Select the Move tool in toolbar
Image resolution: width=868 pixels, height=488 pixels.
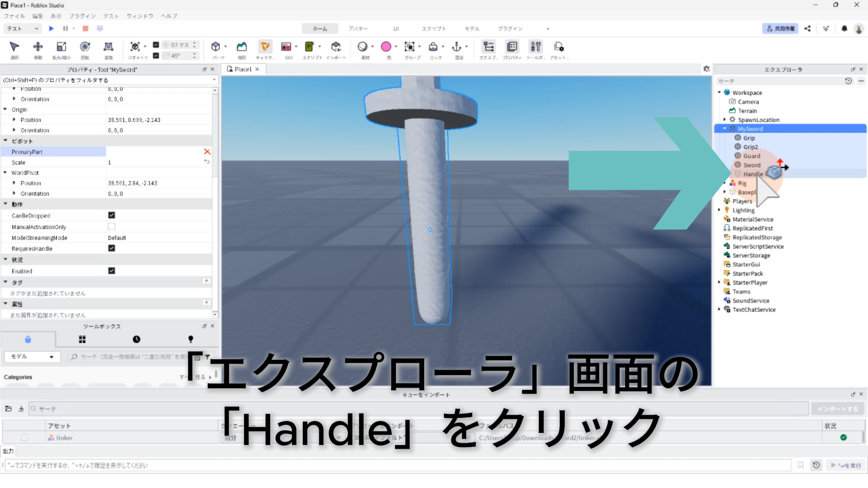click(x=38, y=47)
